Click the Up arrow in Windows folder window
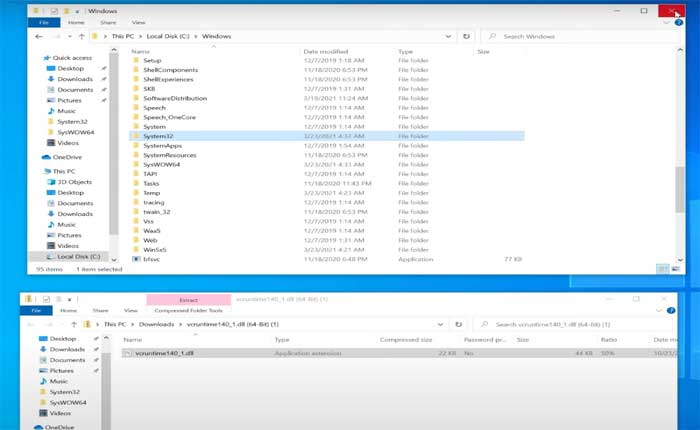 tap(80, 36)
